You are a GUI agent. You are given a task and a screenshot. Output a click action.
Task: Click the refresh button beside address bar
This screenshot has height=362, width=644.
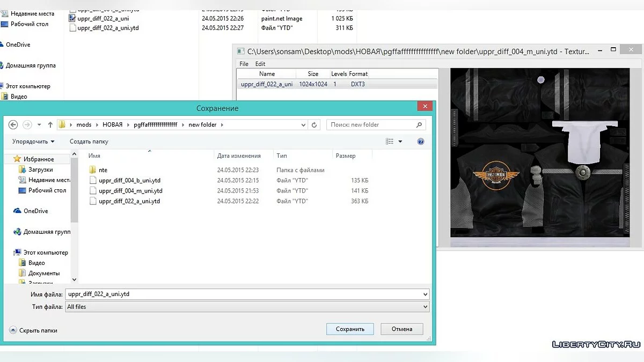314,124
